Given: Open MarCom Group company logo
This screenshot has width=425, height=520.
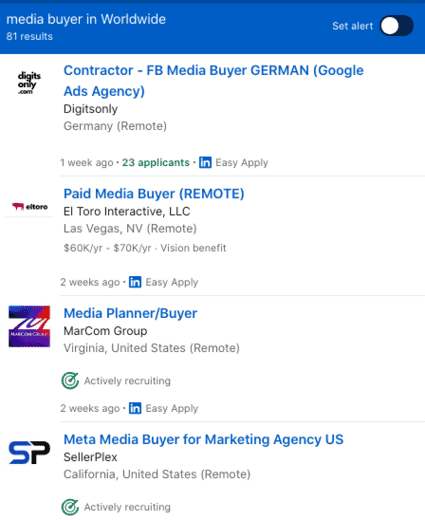Looking at the screenshot, I should (29, 326).
